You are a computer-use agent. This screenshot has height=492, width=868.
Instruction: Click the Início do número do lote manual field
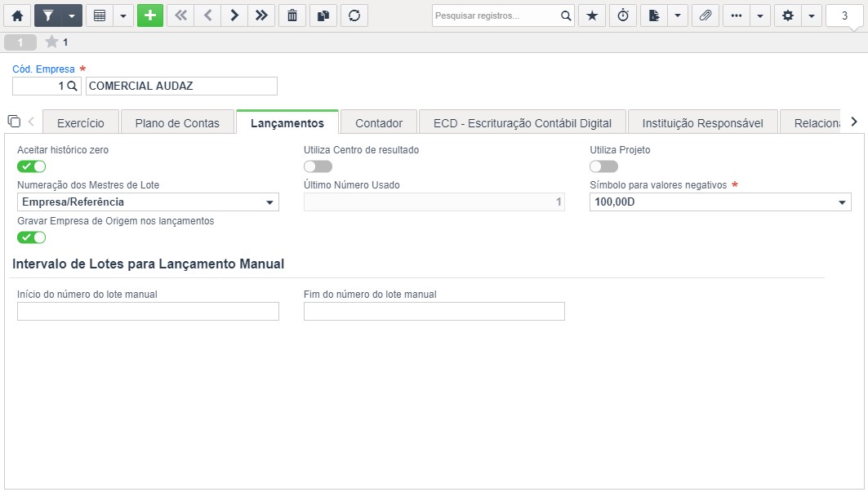pyautogui.click(x=148, y=311)
